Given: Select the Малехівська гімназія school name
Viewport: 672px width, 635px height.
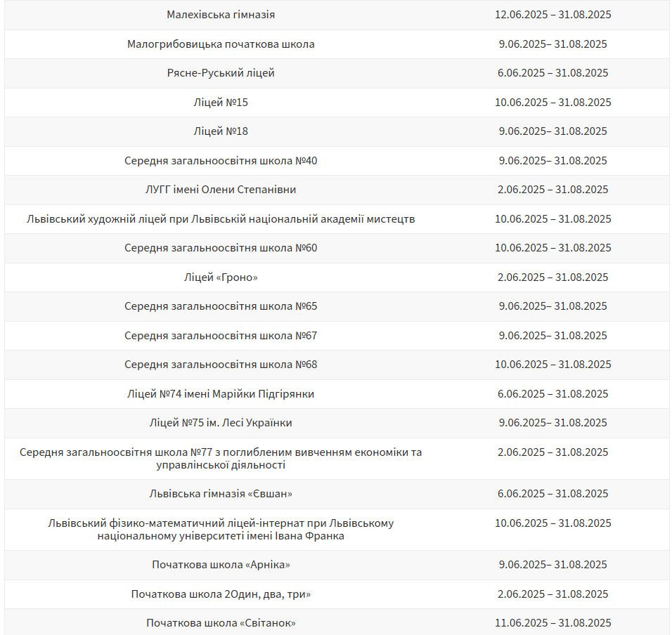Looking at the screenshot, I should click(221, 15).
